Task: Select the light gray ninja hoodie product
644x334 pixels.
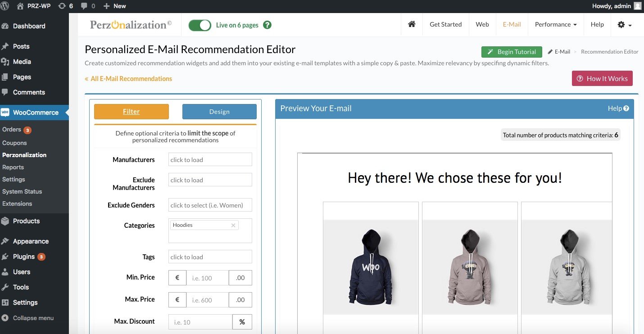Action: point(567,267)
